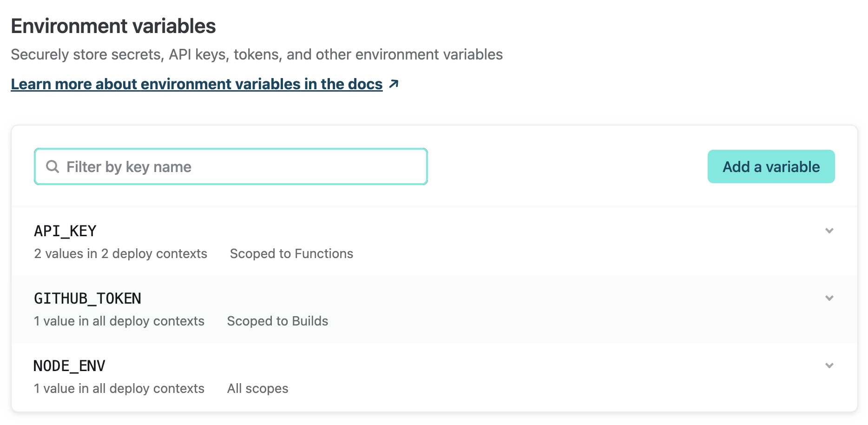Viewport: 868px width, 425px height.
Task: Click the Scoped to Functions label
Action: [291, 254]
